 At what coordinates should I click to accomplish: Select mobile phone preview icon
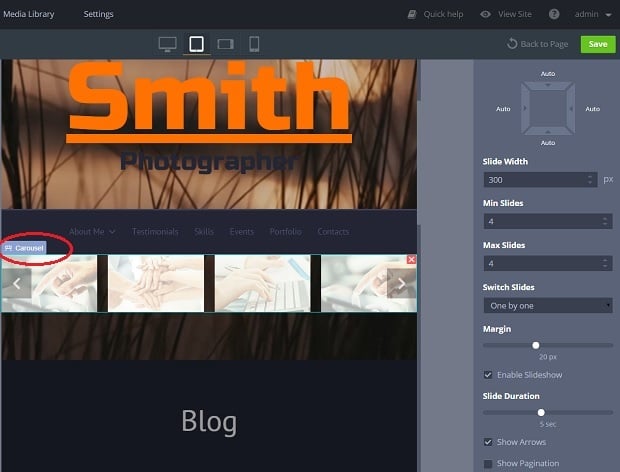[x=254, y=44]
